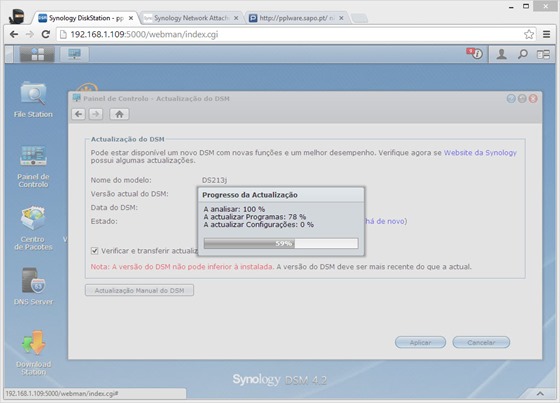Viewport: 560px width, 403px height.
Task: Click the Actualização Manual do DSM button
Action: [139, 290]
